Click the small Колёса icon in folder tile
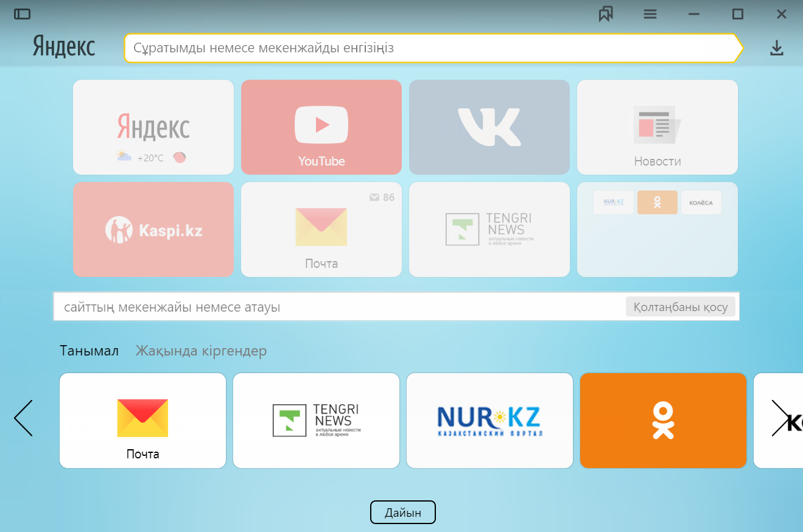 point(701,202)
